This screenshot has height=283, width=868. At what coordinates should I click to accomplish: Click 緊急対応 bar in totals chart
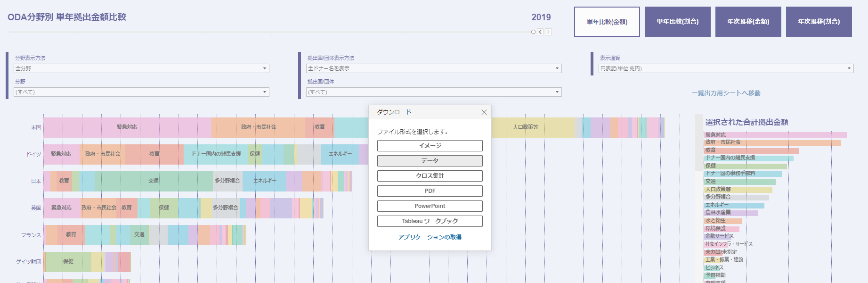776,135
